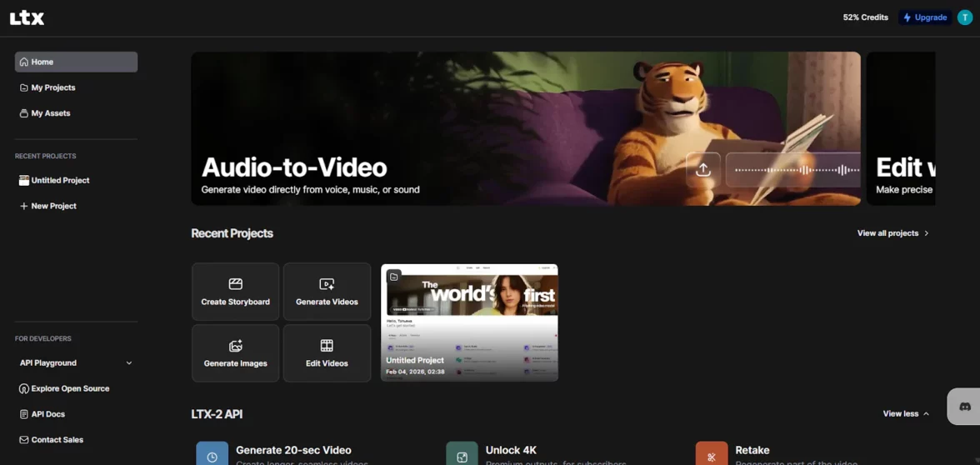Click the LTX logo
The width and height of the screenshot is (980, 465).
27,17
